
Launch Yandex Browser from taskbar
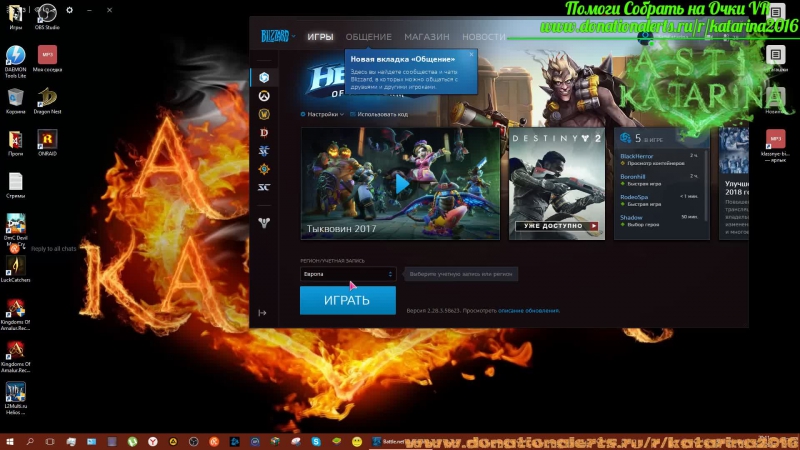(x=153, y=441)
